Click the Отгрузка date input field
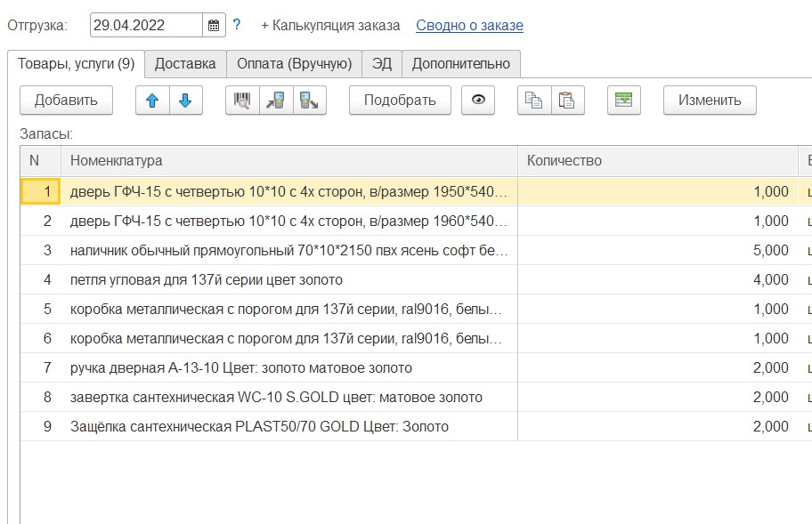The height and width of the screenshot is (524, 812). [x=147, y=25]
